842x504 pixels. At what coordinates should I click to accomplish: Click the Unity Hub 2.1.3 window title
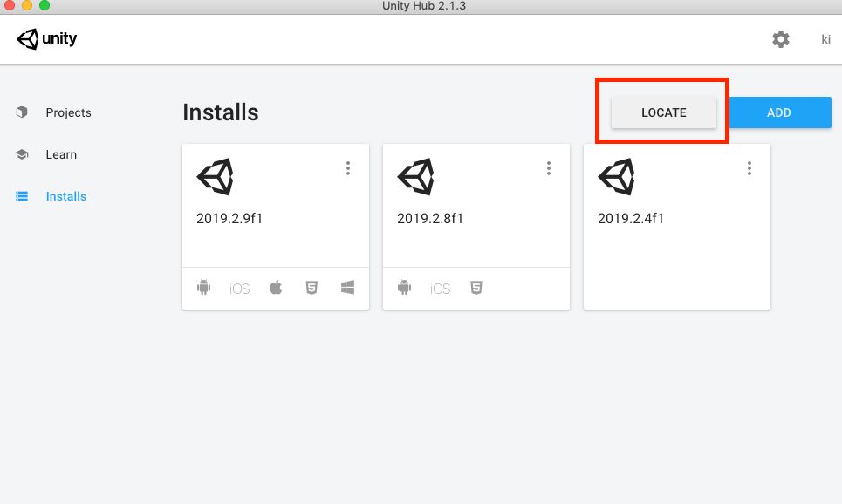[x=424, y=6]
